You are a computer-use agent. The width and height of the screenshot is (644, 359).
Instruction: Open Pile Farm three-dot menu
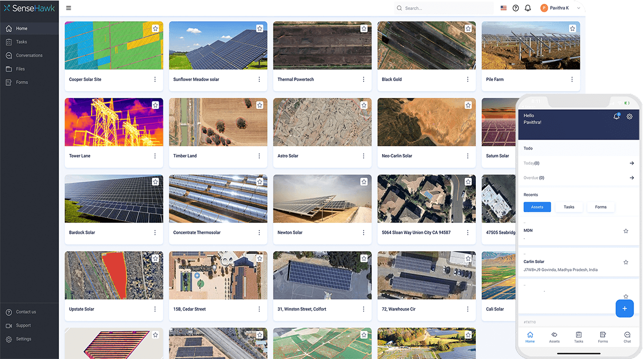tap(572, 79)
